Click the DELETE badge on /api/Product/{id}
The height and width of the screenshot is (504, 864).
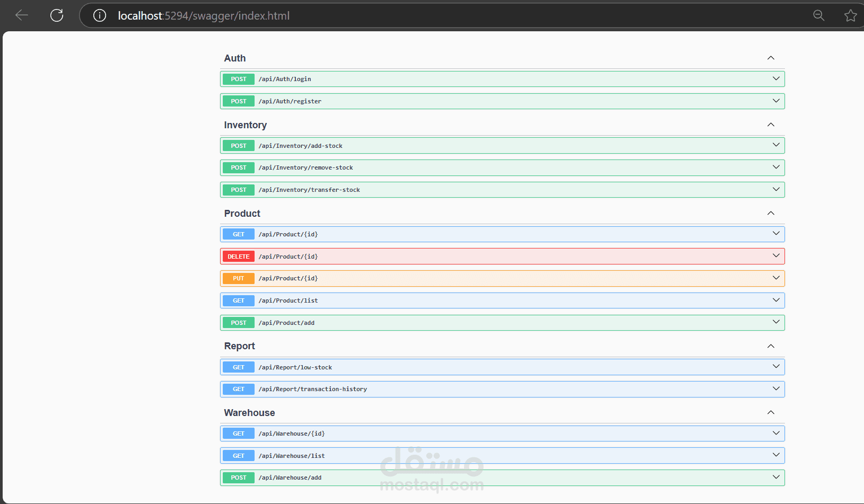[238, 256]
